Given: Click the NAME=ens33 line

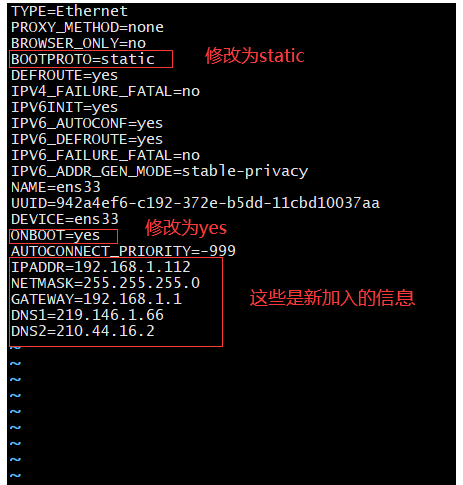Looking at the screenshot, I should point(56,187).
